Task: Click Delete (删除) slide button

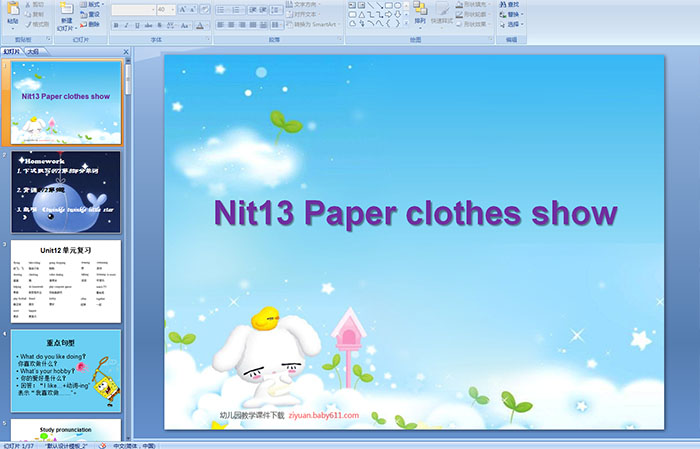Action: point(90,24)
